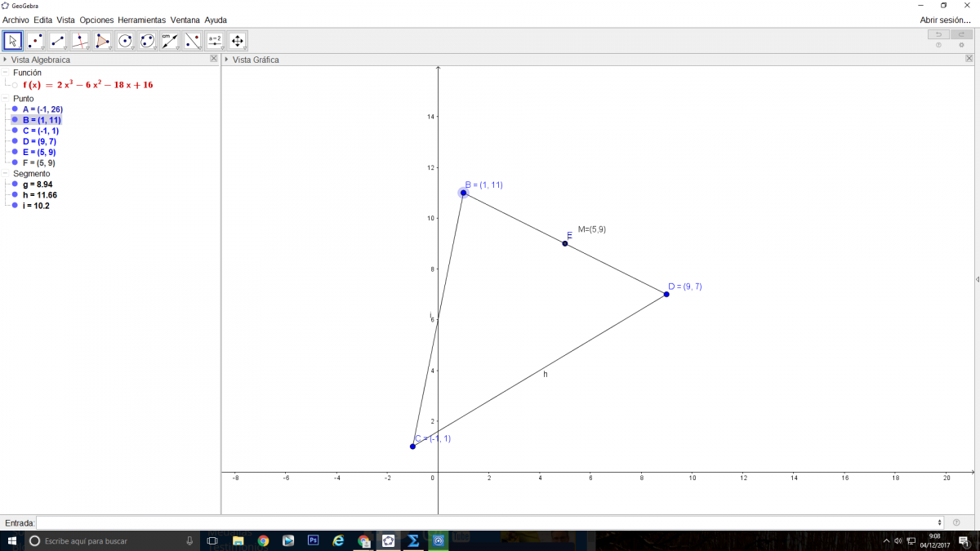
Task: Collapse the Punto group in algebra view
Action: point(6,98)
